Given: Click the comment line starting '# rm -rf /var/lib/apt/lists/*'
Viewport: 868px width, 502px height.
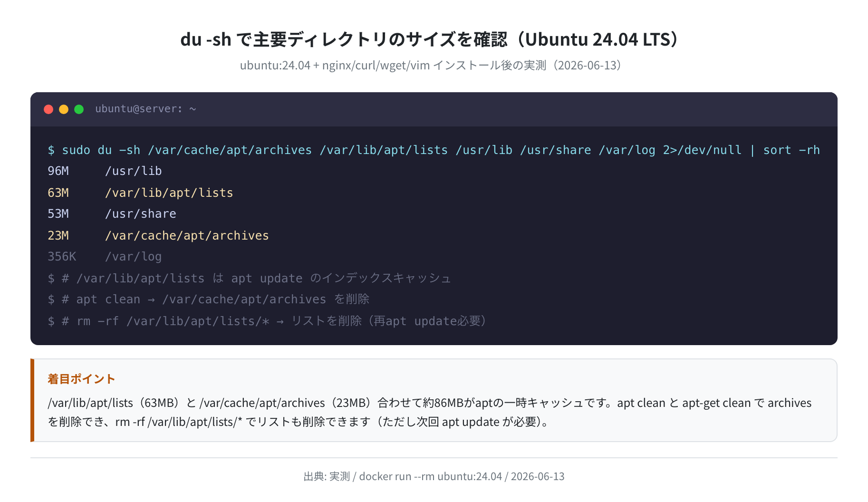Looking at the screenshot, I should [x=268, y=321].
